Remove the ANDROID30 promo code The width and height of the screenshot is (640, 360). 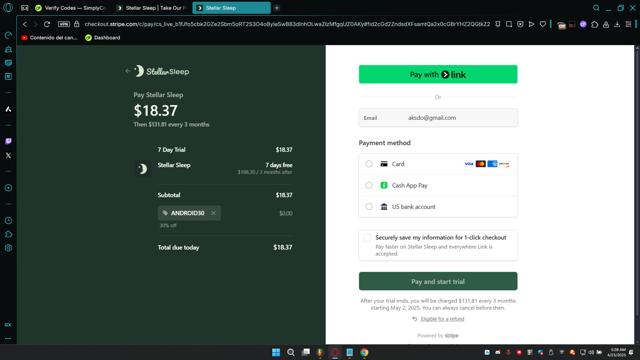(x=213, y=213)
